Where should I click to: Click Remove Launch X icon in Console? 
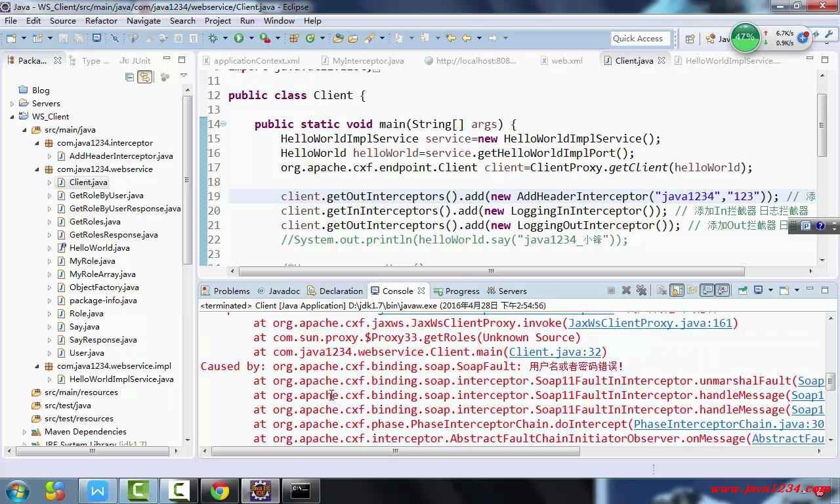click(626, 290)
